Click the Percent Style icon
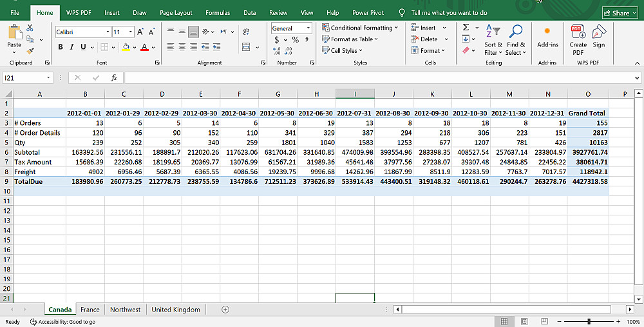This screenshot has width=644, height=327. 296,40
